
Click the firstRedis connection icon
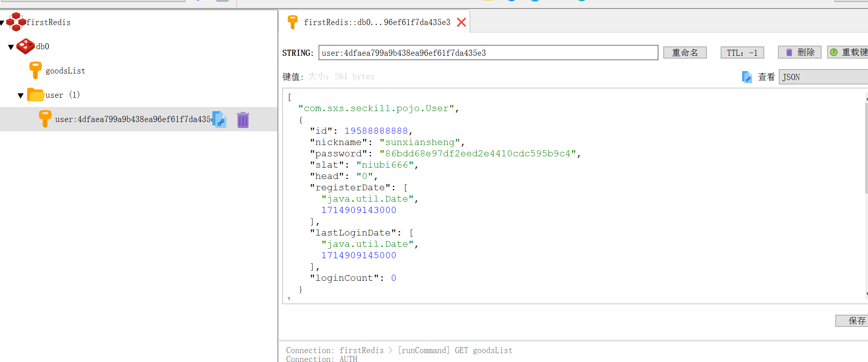click(16, 22)
